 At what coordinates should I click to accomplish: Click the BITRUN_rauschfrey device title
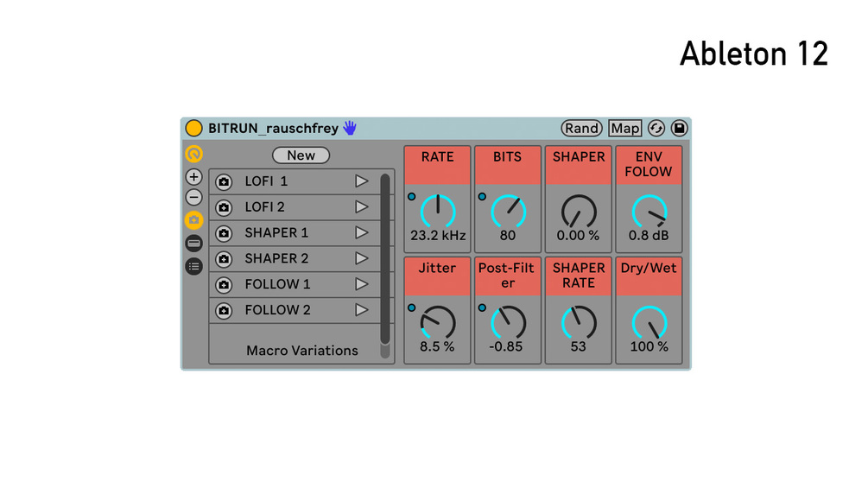point(274,129)
